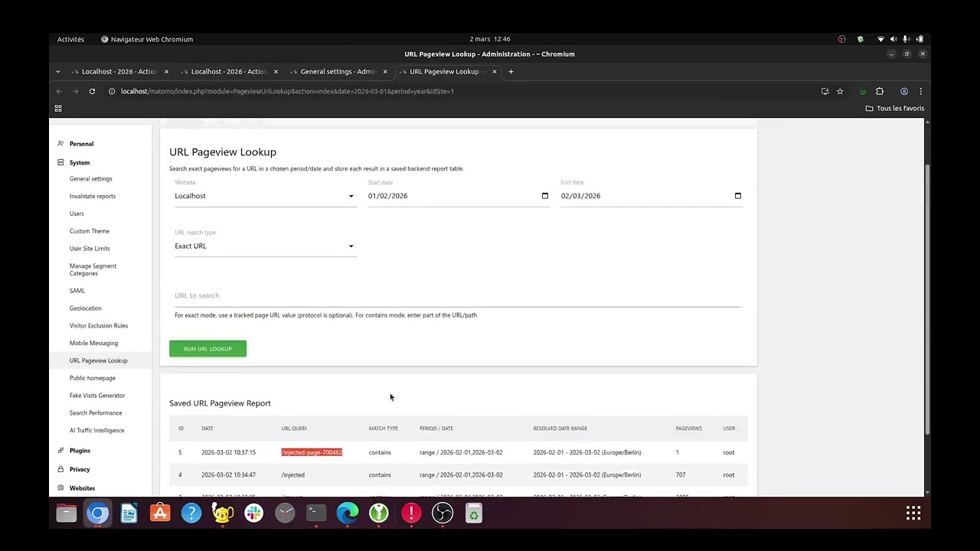Open OBS Studio from the dock
Image resolution: width=980 pixels, height=551 pixels.
click(x=443, y=514)
